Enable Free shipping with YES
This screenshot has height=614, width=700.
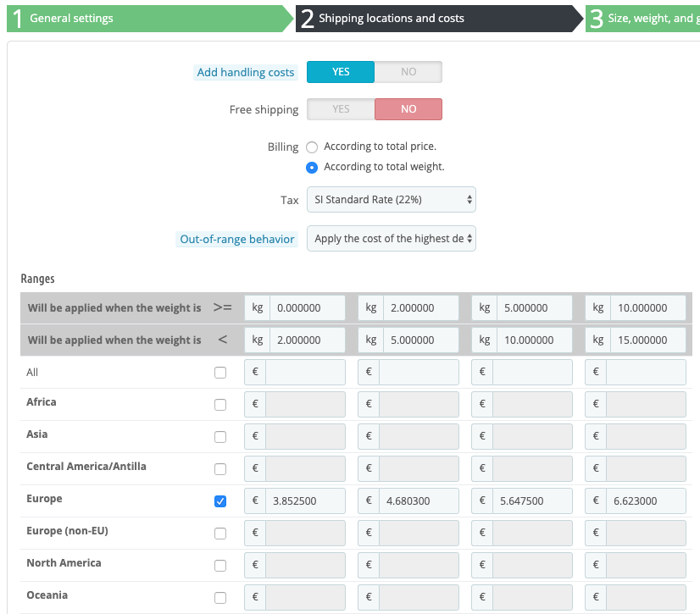341,109
